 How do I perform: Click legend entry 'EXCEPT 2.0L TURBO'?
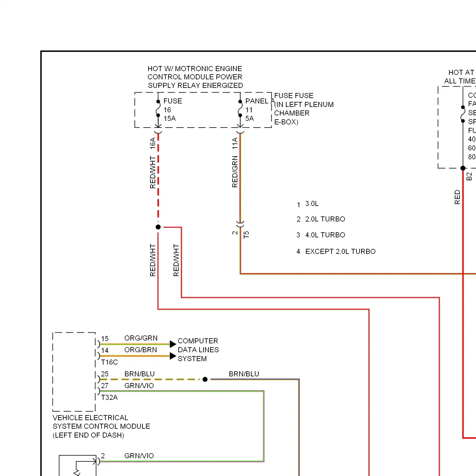340,252
